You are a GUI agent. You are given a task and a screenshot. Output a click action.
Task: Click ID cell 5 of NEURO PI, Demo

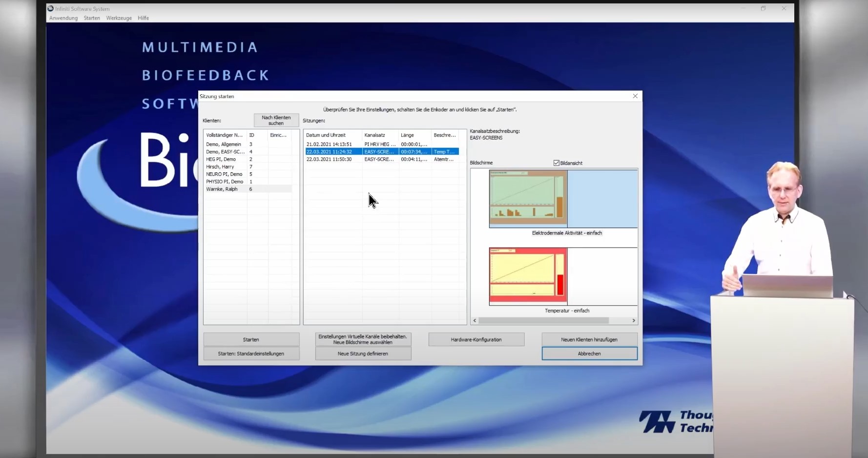[x=251, y=174]
